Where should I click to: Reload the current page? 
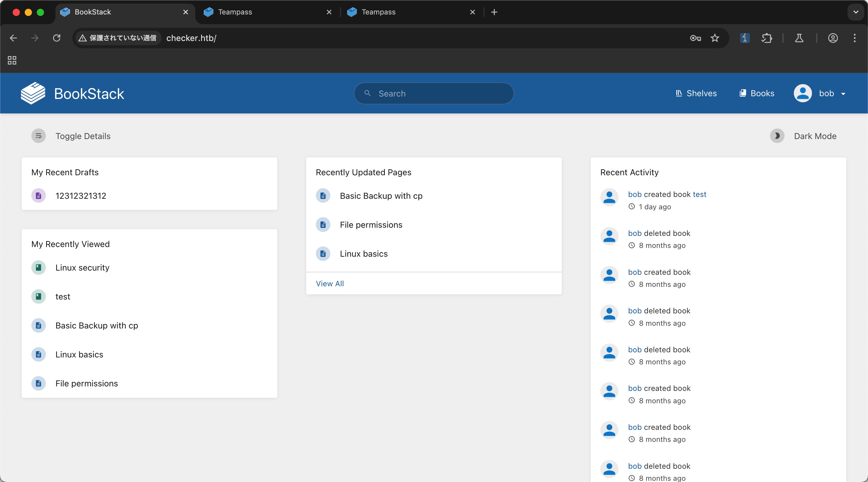(57, 38)
